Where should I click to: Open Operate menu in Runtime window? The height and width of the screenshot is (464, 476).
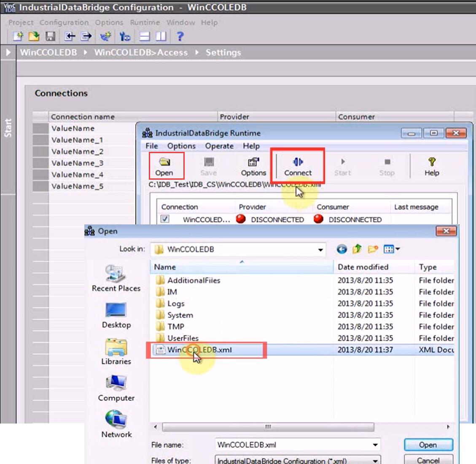219,146
